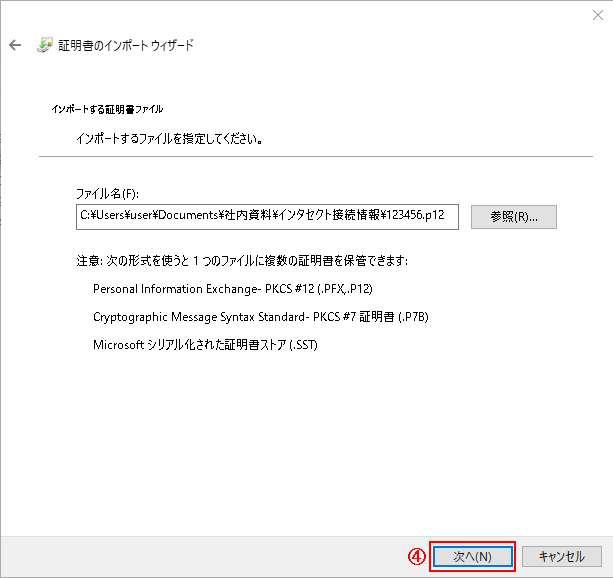Click the インポートする証明書ファイル heading
Screen dimensions: 613x578
click(x=106, y=108)
